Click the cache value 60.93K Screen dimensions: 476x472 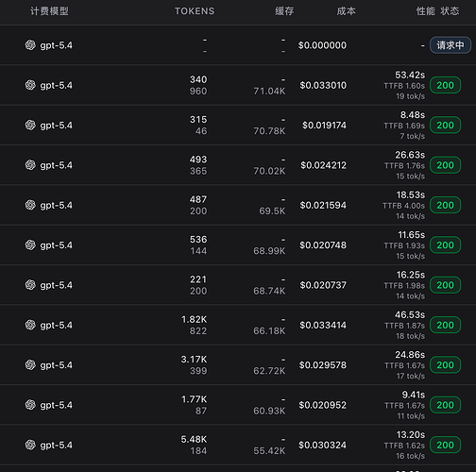pos(269,411)
